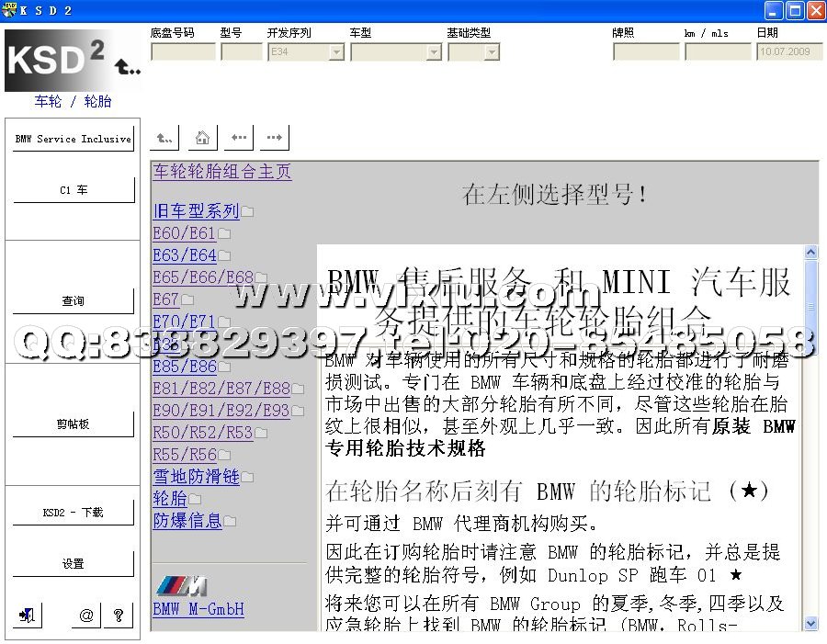Image resolution: width=827 pixels, height=644 pixels.
Task: Click the 底盘号码 chassis number field
Action: point(183,52)
